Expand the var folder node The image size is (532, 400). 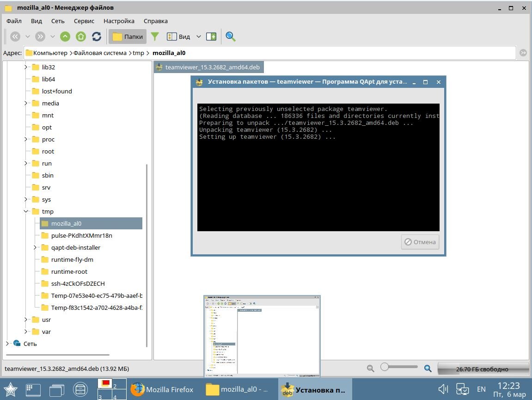click(x=26, y=332)
